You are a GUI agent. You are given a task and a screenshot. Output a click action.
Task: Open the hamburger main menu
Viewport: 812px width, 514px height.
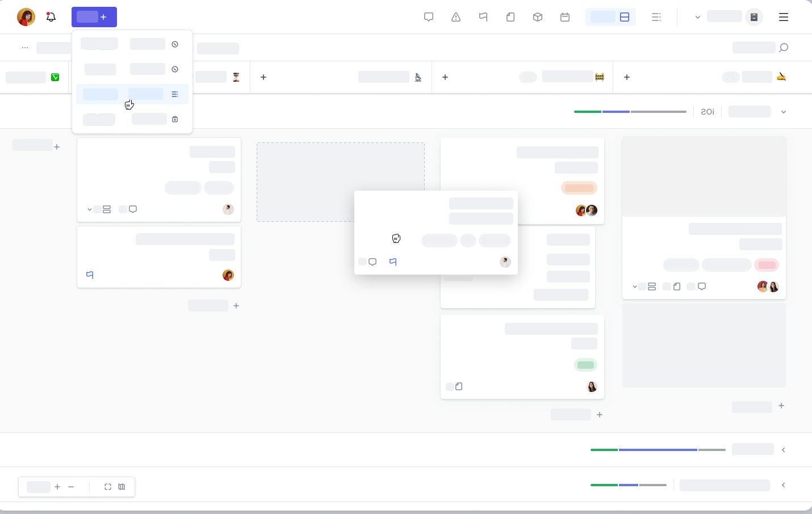point(784,17)
